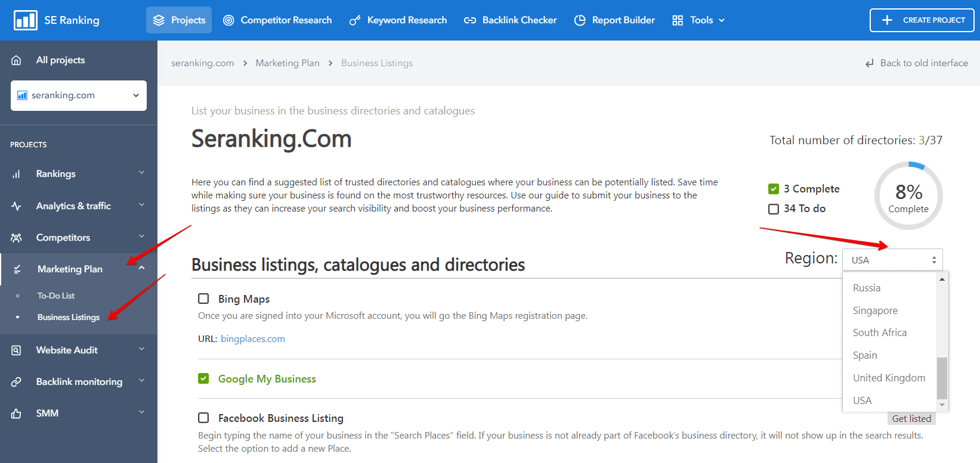The height and width of the screenshot is (463, 980).
Task: Click the Marketing Plan breadcrumb link
Action: tap(287, 63)
